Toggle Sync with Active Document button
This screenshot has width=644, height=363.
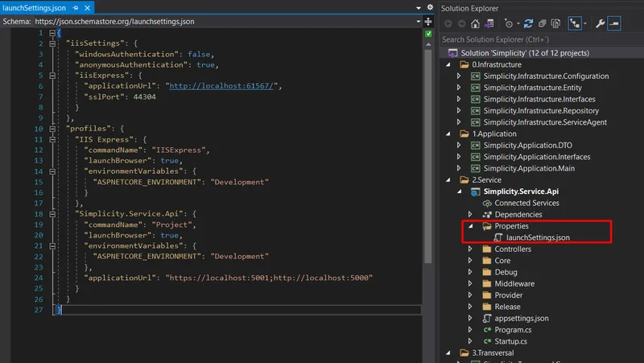575,24
